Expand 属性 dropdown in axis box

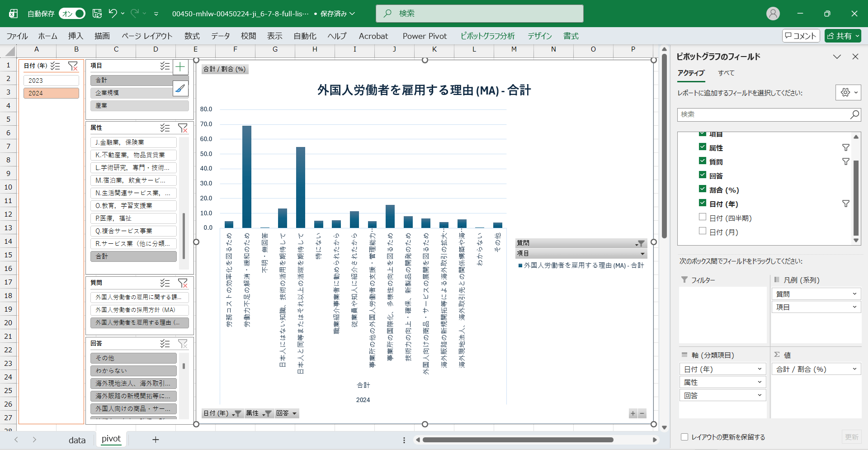759,382
